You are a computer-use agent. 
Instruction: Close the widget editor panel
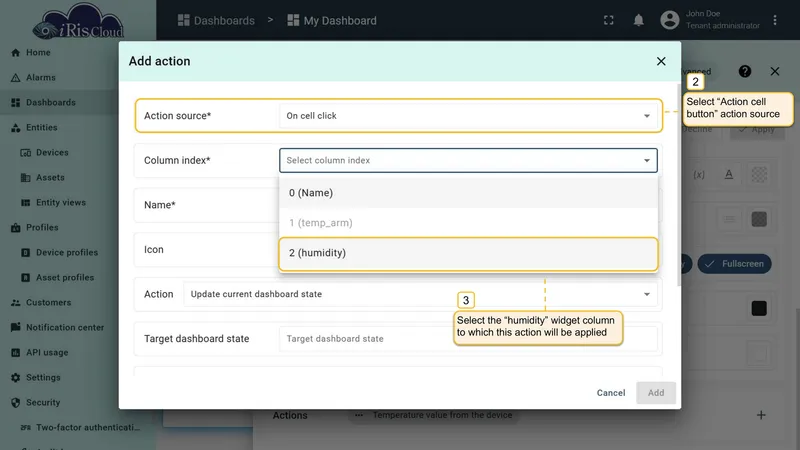tap(775, 71)
